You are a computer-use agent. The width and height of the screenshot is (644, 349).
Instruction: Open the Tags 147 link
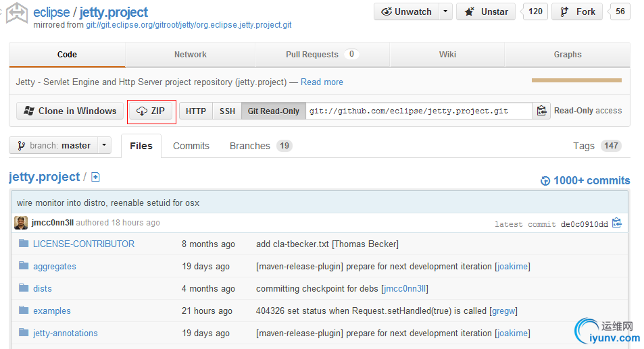point(597,146)
